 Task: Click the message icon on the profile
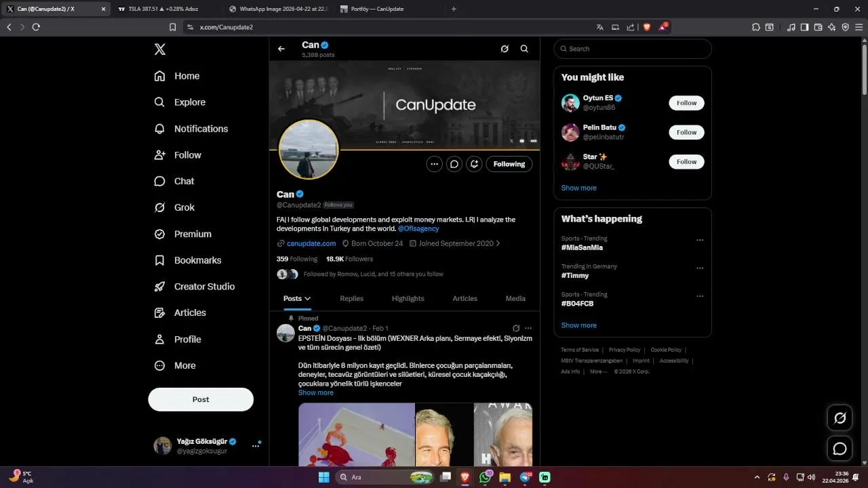(454, 164)
